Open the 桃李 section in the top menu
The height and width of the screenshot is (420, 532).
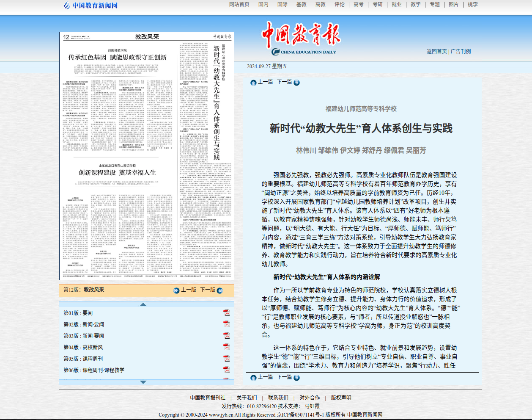coord(473,5)
